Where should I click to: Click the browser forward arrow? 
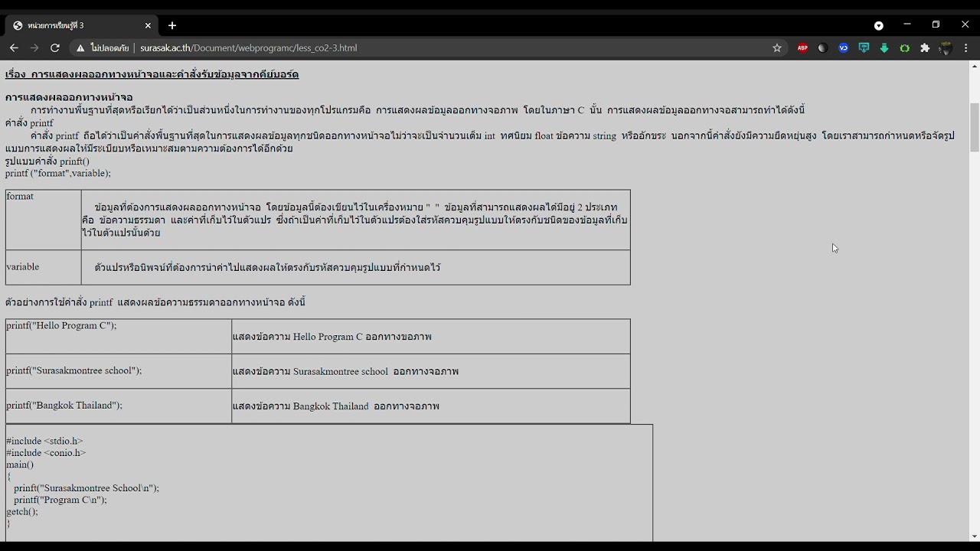pos(34,47)
